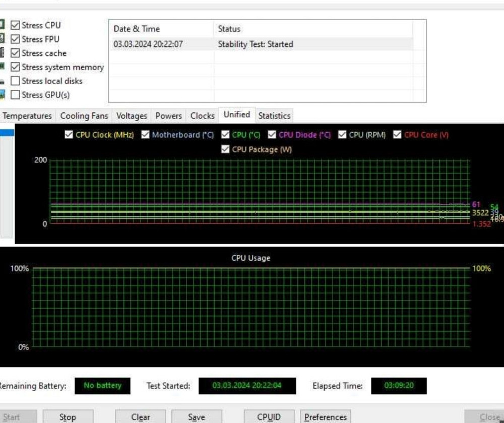Select the Stability Test: Started log entry
Viewport: 504px width, 423px height.
[255, 44]
